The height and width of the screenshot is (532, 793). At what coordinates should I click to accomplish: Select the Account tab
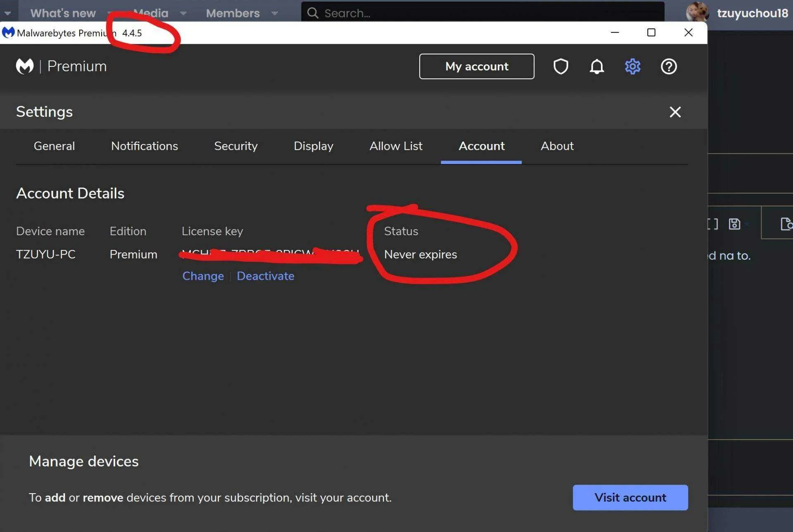point(482,146)
